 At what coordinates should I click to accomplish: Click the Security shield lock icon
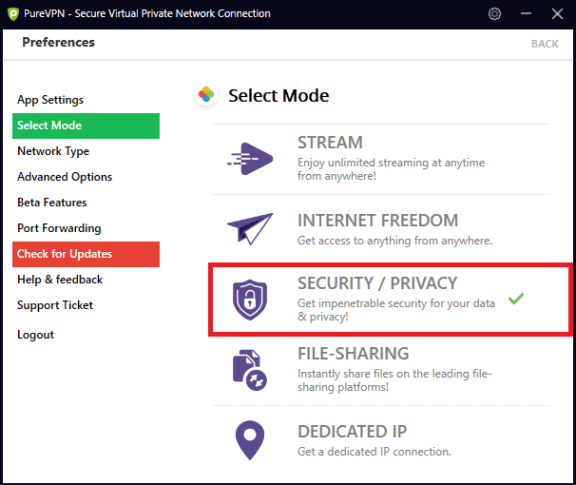click(250, 299)
